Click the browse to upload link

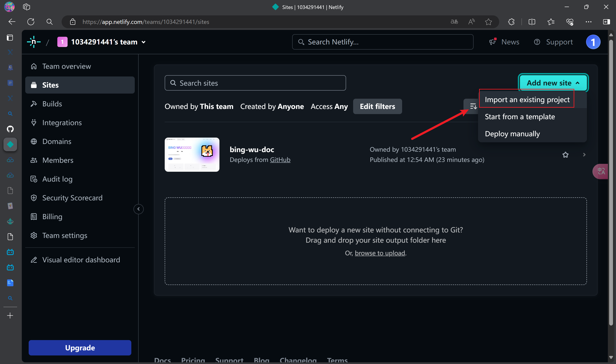point(380,253)
